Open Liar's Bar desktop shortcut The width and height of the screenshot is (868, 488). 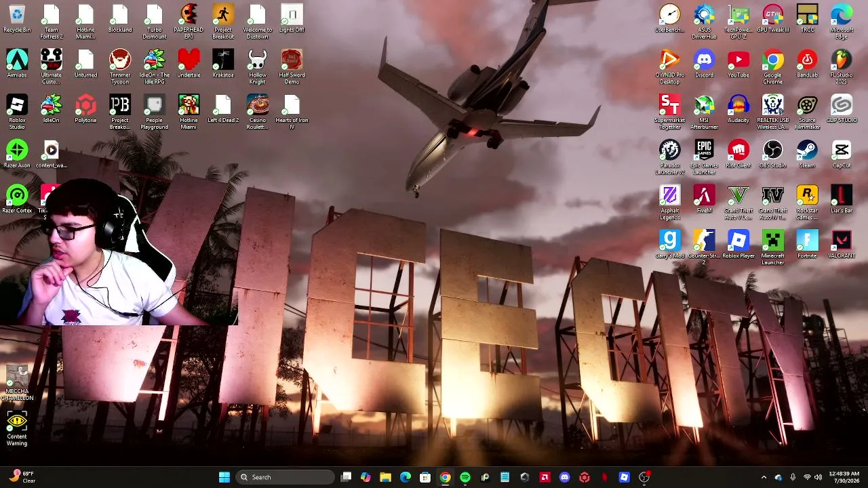coord(842,200)
